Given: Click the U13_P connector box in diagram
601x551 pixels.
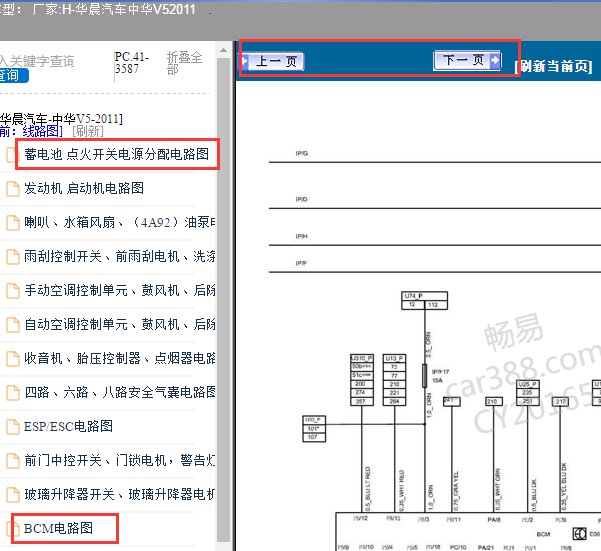Looking at the screenshot, I should (394, 380).
